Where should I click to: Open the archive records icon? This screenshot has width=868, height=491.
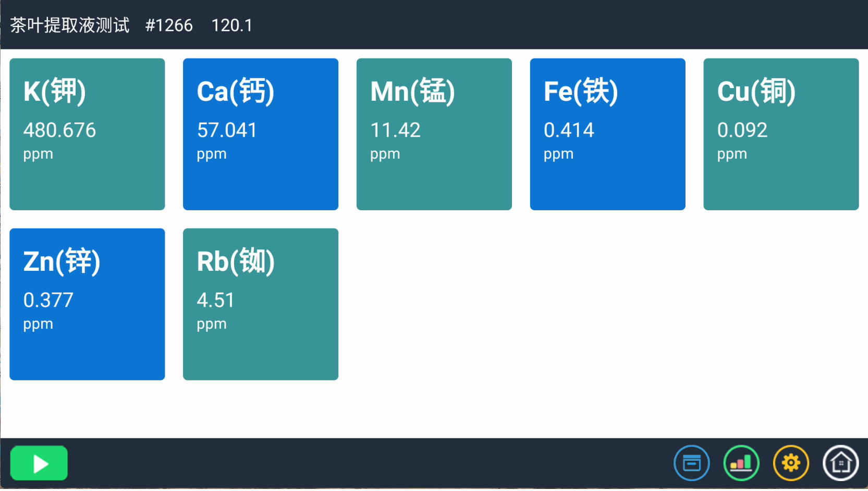[x=692, y=463]
